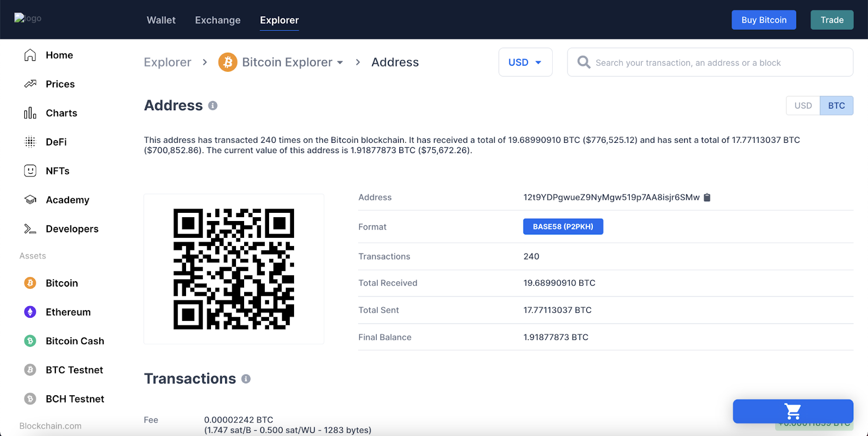Open Academy graduation cap icon
Image resolution: width=868 pixels, height=436 pixels.
click(30, 200)
